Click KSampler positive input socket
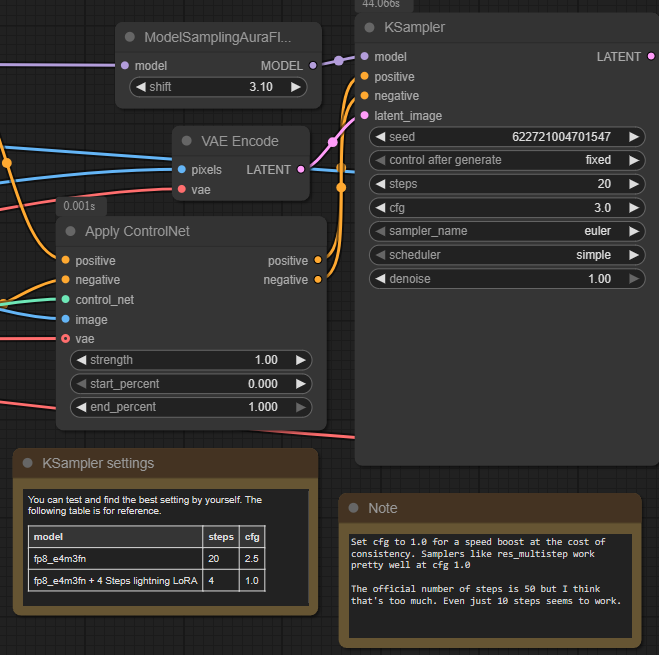 pos(365,76)
